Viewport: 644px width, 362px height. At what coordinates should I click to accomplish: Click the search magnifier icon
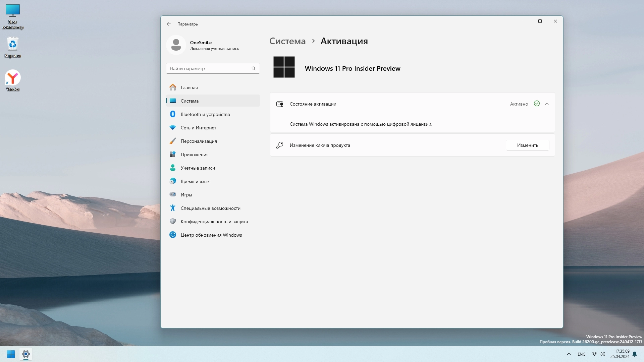[254, 68]
